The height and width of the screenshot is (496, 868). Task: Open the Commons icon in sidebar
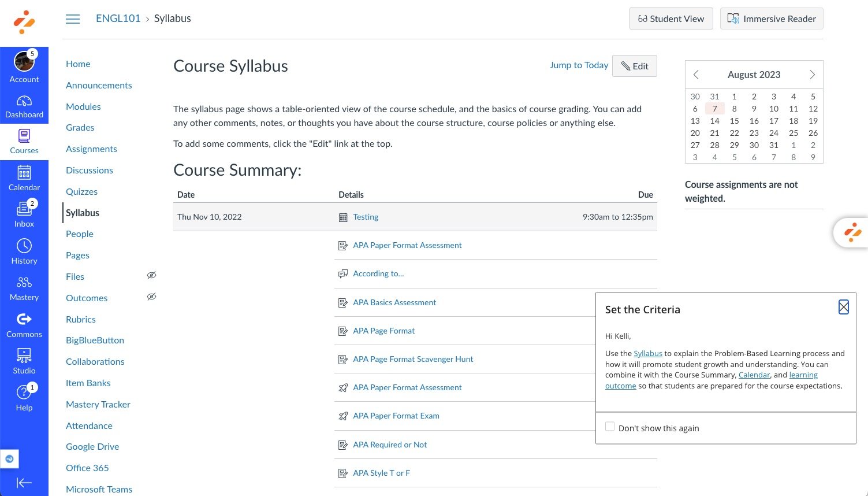24,325
